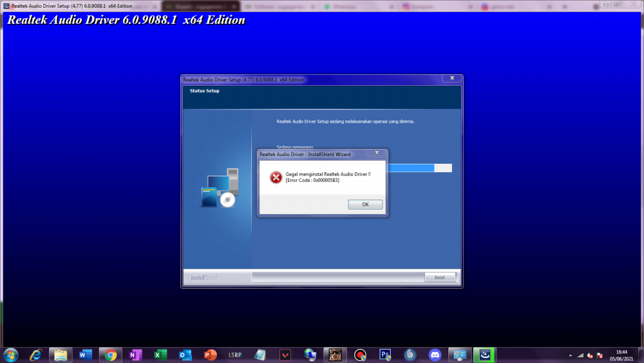Launch LSRP from taskbar
This screenshot has width=644, height=363.
tap(235, 355)
